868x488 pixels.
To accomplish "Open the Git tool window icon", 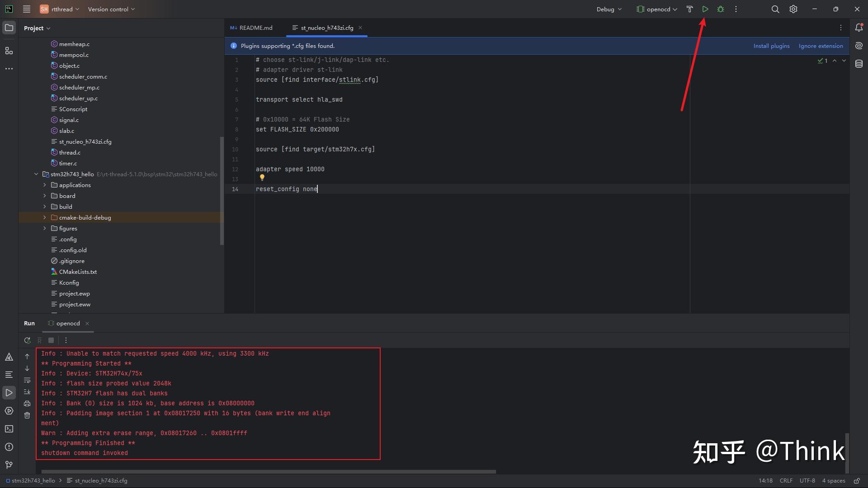I will pyautogui.click(x=9, y=465).
